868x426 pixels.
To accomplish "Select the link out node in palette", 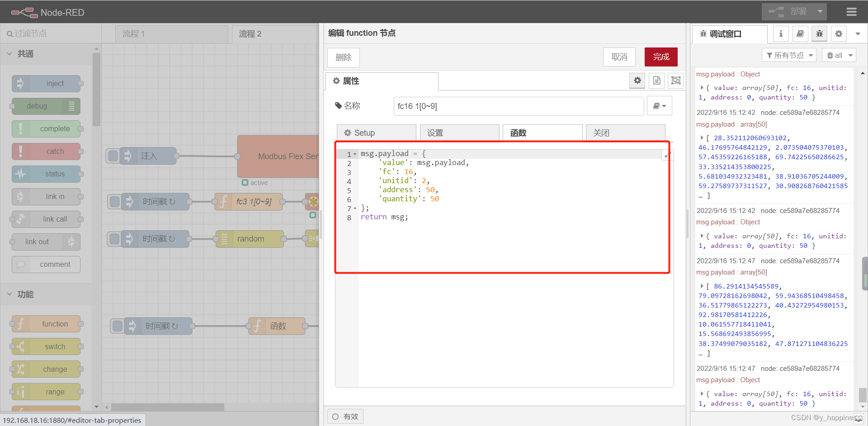I will 46,241.
